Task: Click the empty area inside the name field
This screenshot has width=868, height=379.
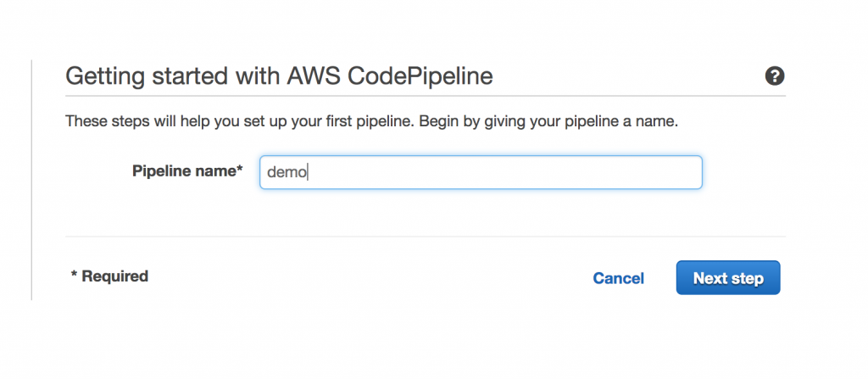Action: 509,172
